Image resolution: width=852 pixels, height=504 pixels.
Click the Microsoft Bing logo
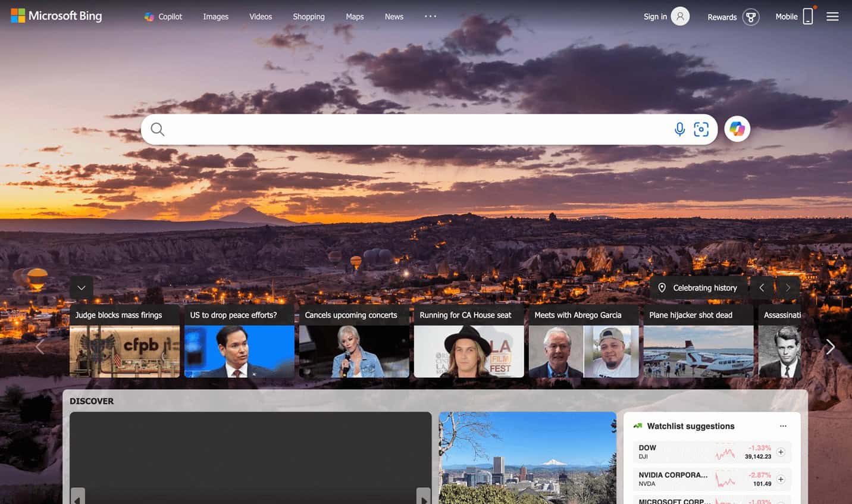57,16
